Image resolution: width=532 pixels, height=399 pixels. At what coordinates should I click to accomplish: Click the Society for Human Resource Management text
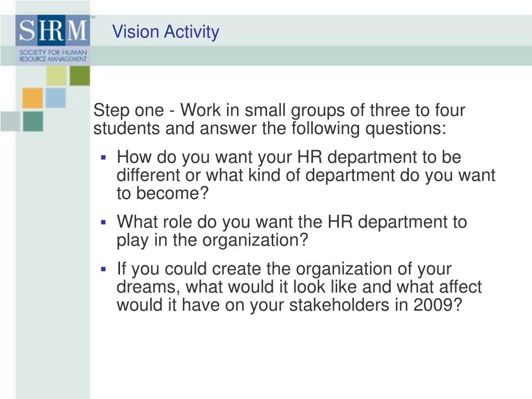click(x=53, y=56)
